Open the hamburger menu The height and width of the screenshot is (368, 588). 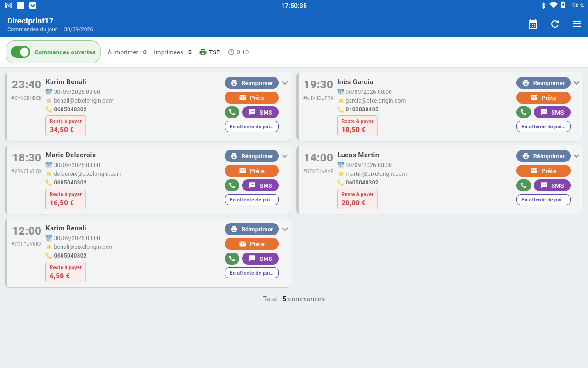point(577,24)
